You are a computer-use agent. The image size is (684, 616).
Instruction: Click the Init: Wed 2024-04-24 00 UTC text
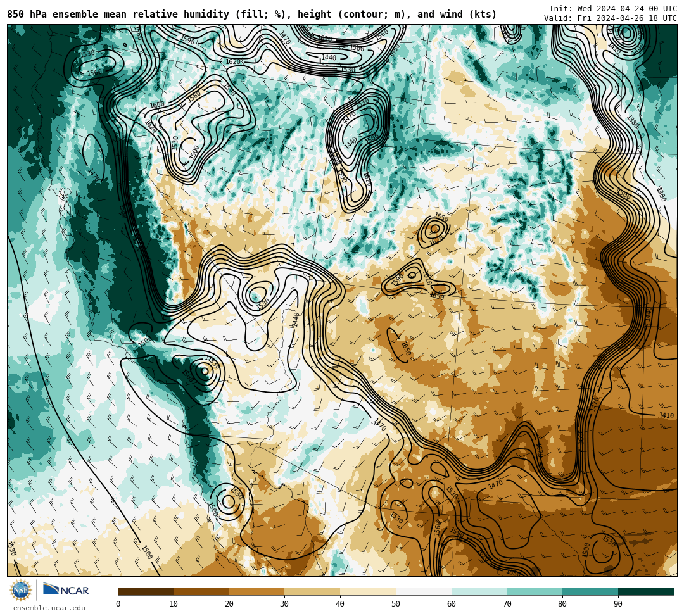pos(613,9)
